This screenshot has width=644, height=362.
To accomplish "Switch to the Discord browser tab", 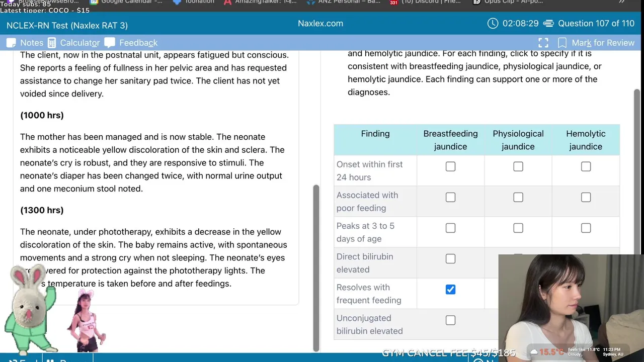I will click(426, 2).
